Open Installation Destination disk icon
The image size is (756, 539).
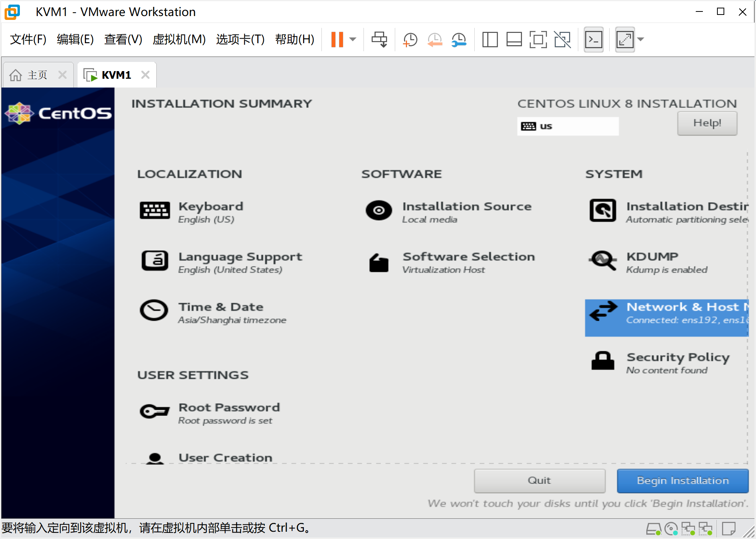coord(603,210)
